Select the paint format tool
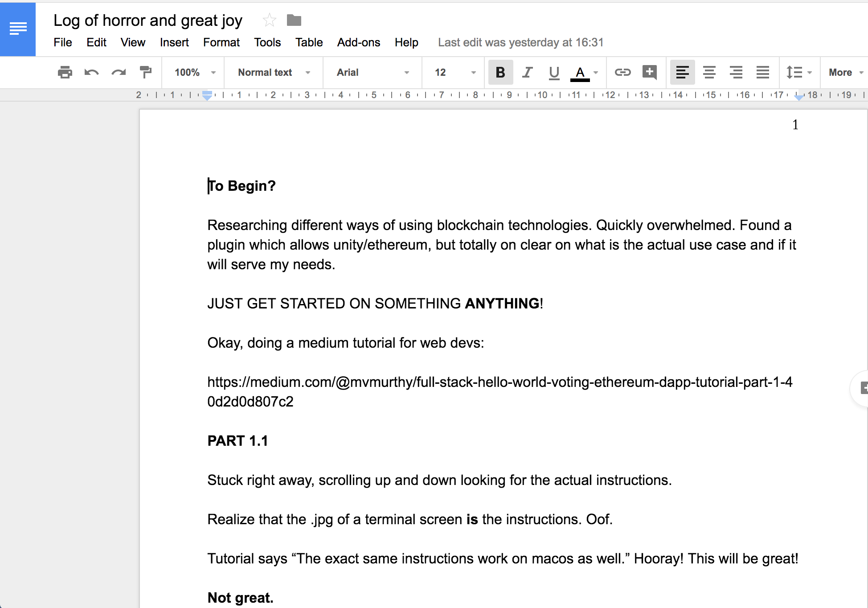 click(x=145, y=72)
